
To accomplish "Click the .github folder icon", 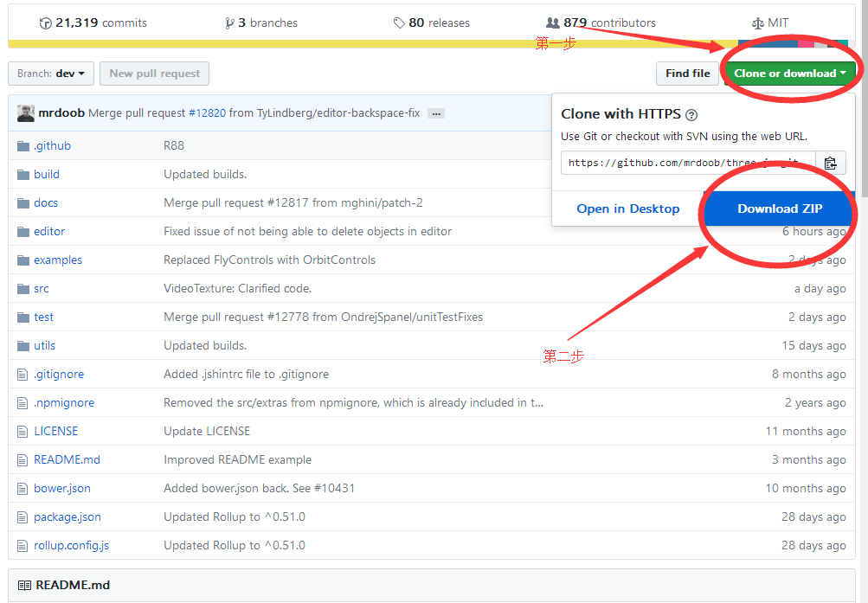I will (23, 146).
